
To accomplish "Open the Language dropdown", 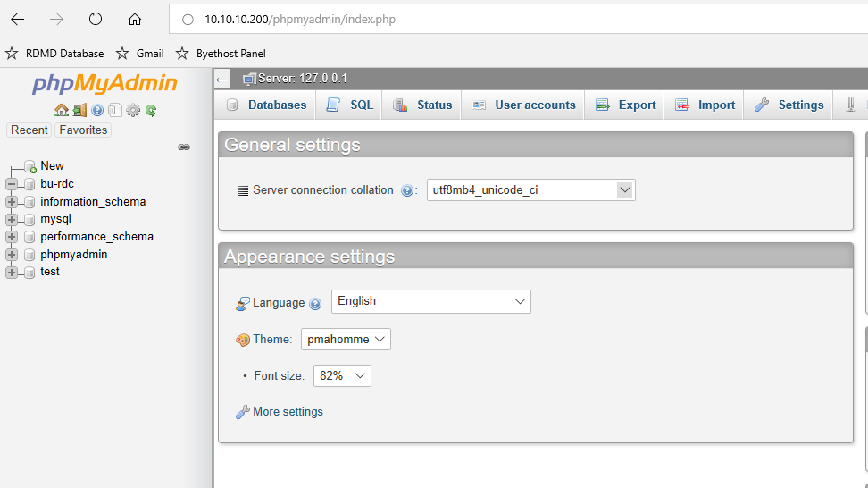I will pos(431,301).
